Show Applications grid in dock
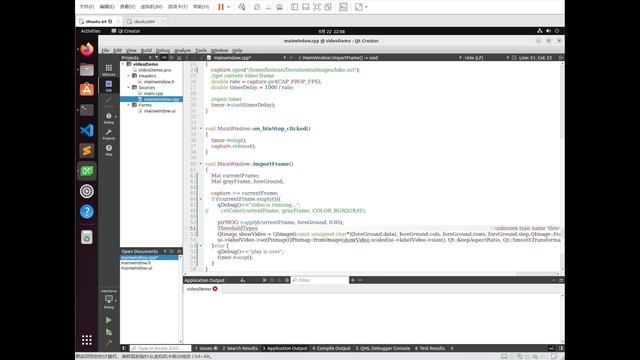 (87, 340)
